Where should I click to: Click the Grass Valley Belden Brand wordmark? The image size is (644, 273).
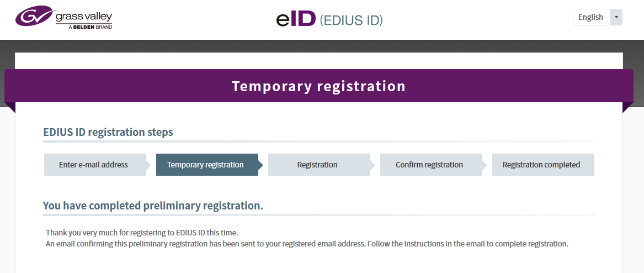pos(84,19)
